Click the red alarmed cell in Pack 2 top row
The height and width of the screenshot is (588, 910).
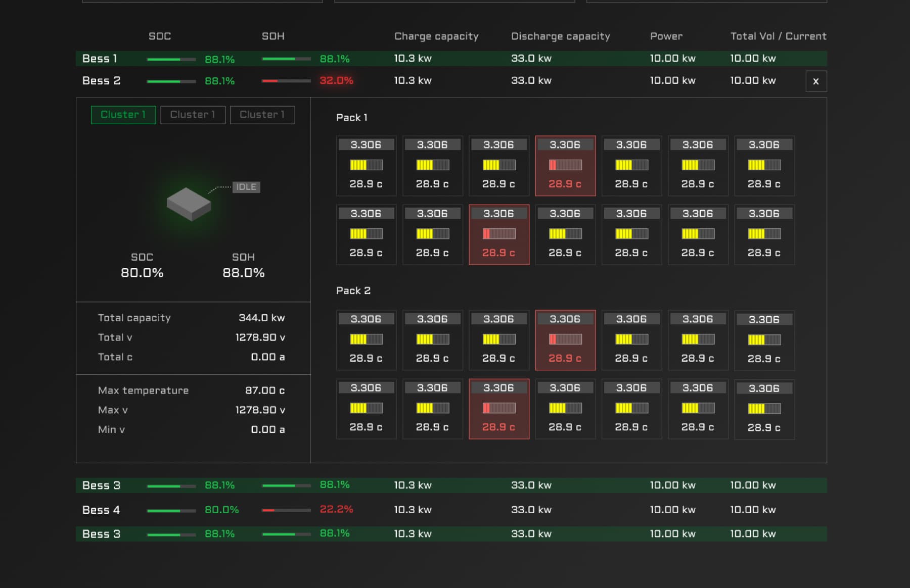[x=565, y=340]
